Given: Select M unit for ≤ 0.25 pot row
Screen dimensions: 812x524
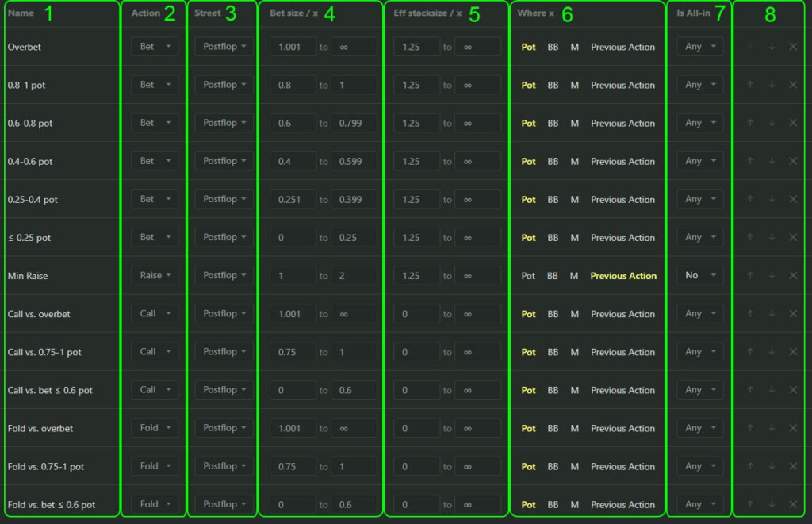Looking at the screenshot, I should (x=575, y=238).
